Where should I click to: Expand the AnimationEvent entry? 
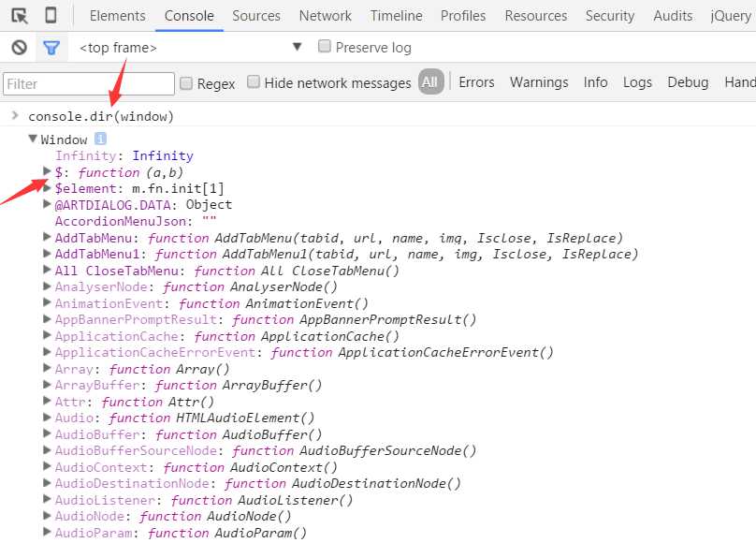(47, 302)
